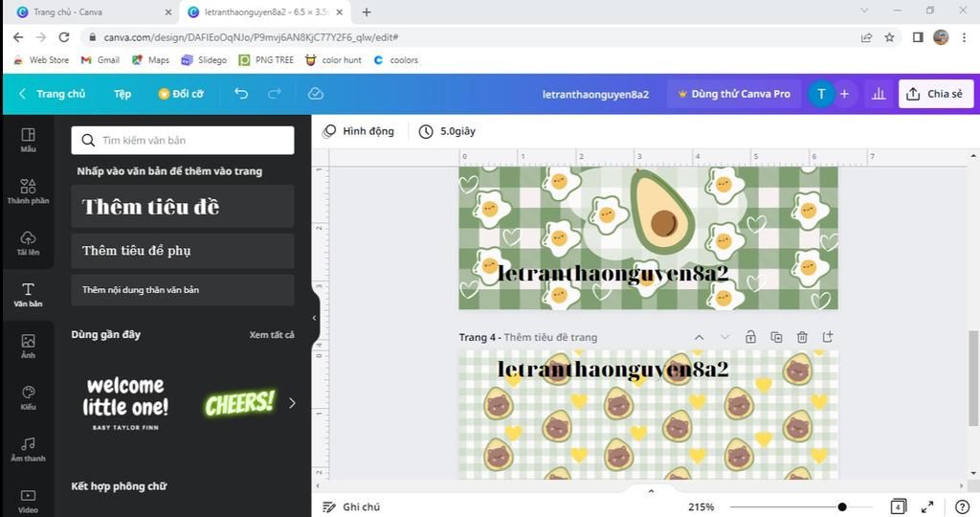Click the Xem tất cả link

tap(272, 334)
